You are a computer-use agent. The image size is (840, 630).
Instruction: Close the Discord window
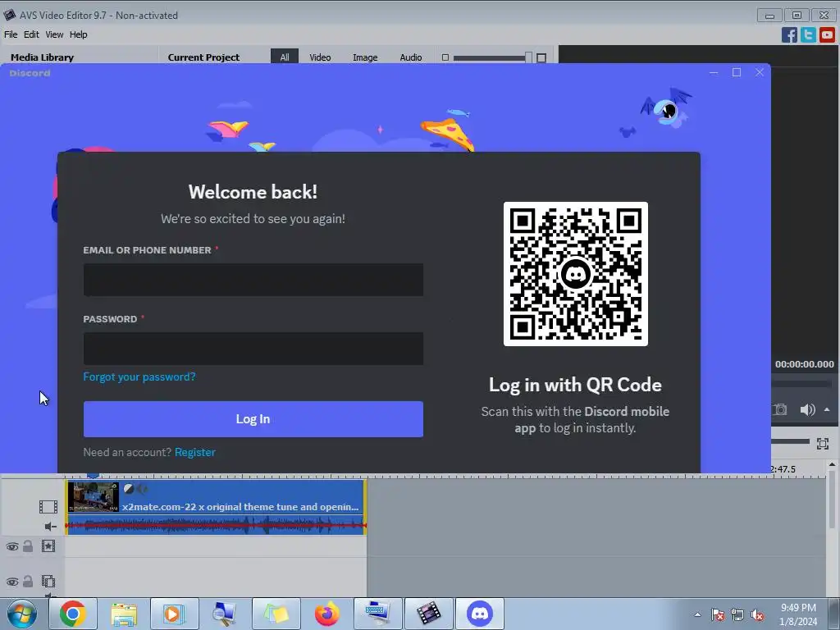pos(760,72)
